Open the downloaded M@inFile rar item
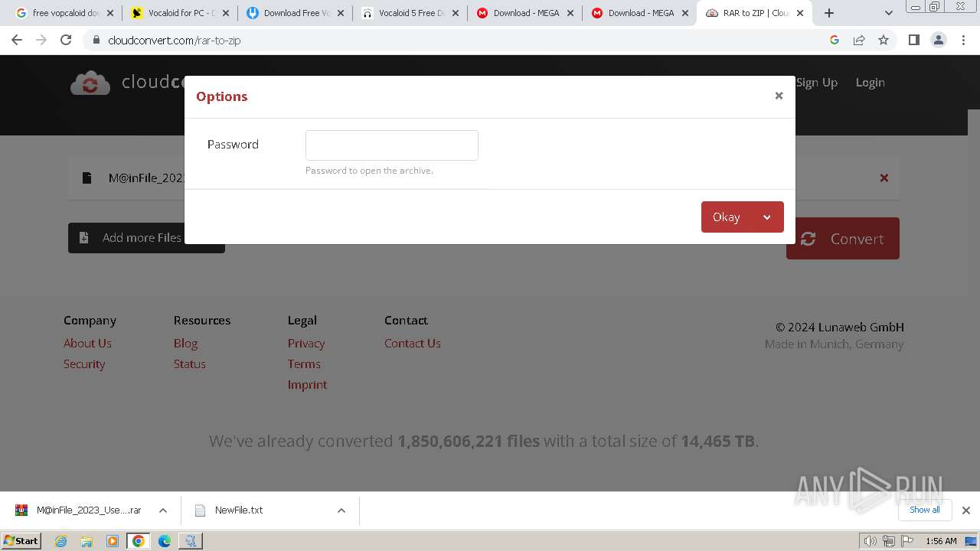This screenshot has width=980, height=551. pyautogui.click(x=78, y=510)
